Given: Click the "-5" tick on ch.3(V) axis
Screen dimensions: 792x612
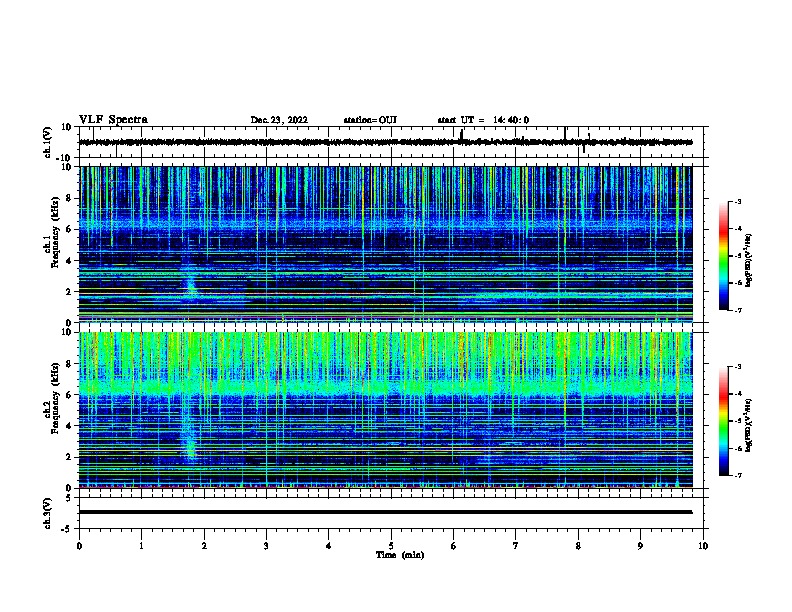Looking at the screenshot, I should tap(67, 529).
